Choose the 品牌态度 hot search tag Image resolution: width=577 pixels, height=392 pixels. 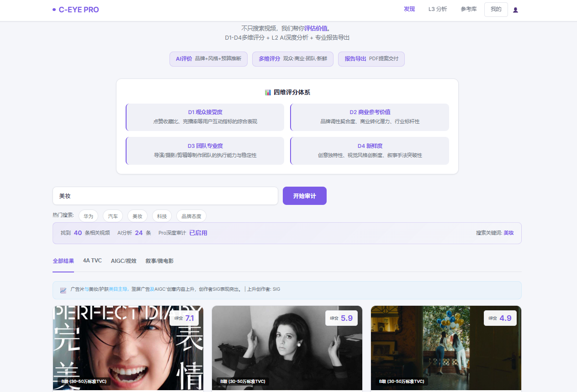click(x=191, y=216)
